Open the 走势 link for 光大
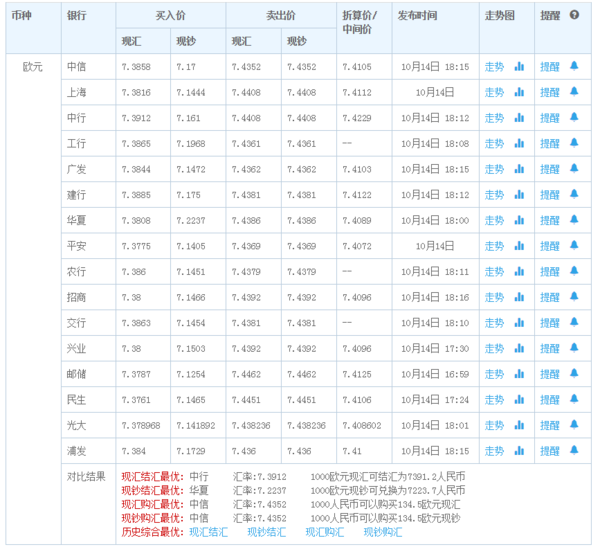Viewport: 600px width, 556px height. pos(494,426)
